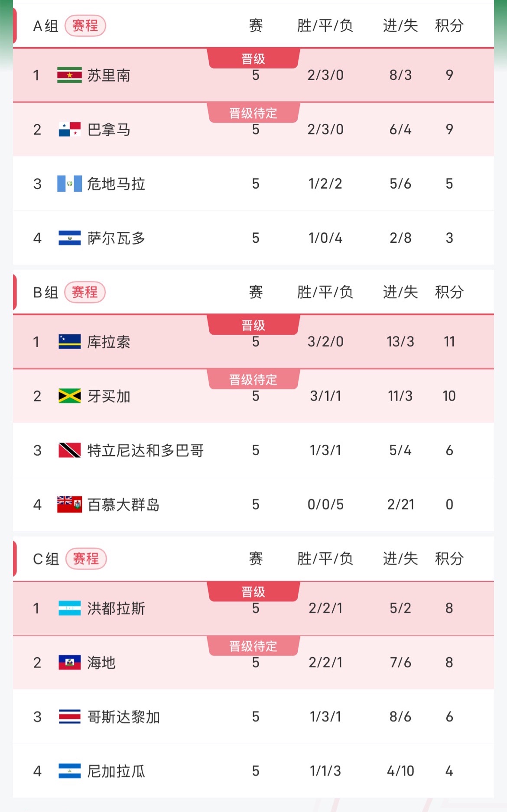Click the 晋级 badge above 苏里南 row

coord(253,59)
